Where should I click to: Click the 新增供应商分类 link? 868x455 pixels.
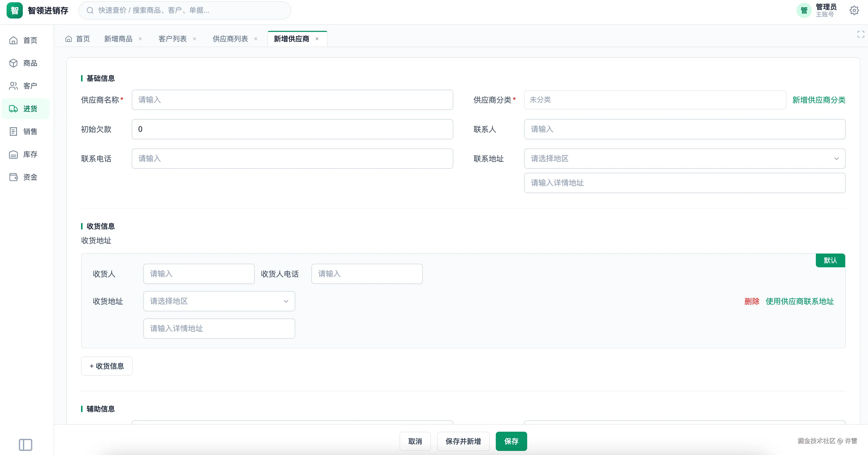(x=819, y=100)
